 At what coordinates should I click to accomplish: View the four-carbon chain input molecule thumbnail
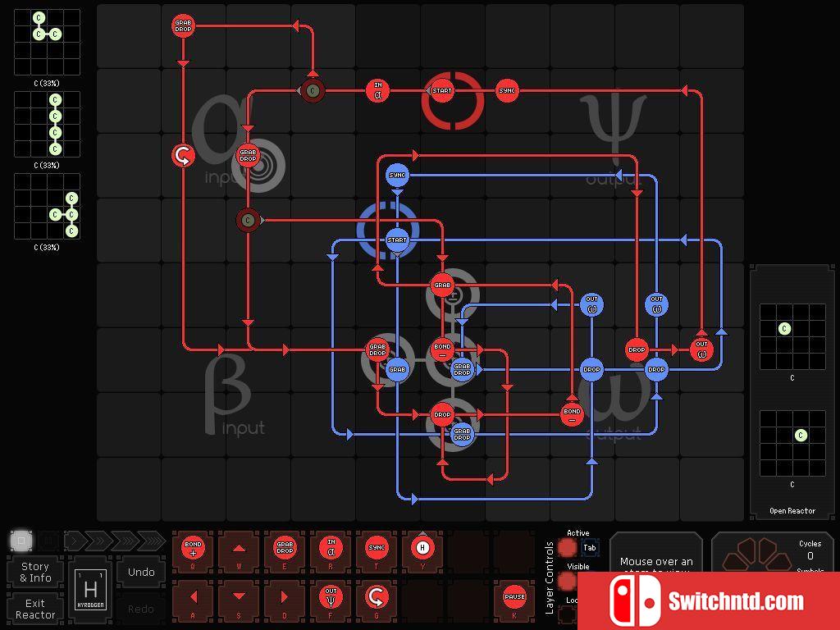(x=47, y=125)
